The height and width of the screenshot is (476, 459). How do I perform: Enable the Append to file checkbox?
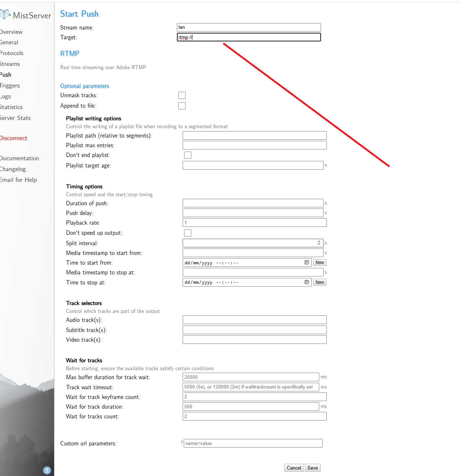[182, 106]
